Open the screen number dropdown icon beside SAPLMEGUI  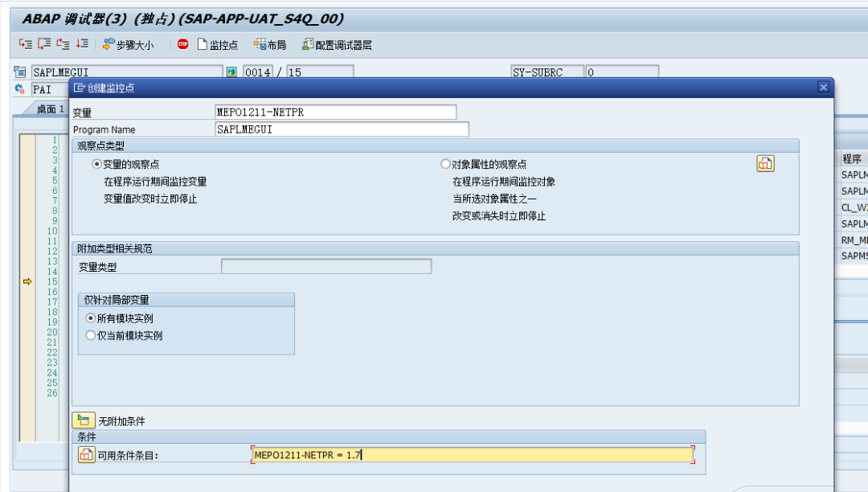[232, 71]
